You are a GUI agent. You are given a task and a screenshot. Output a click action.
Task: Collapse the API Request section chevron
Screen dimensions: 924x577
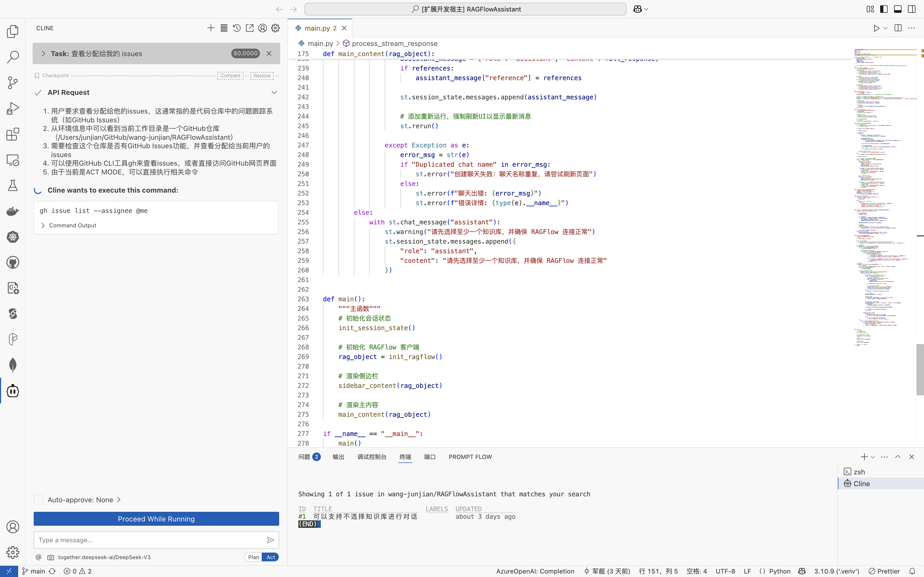point(274,92)
